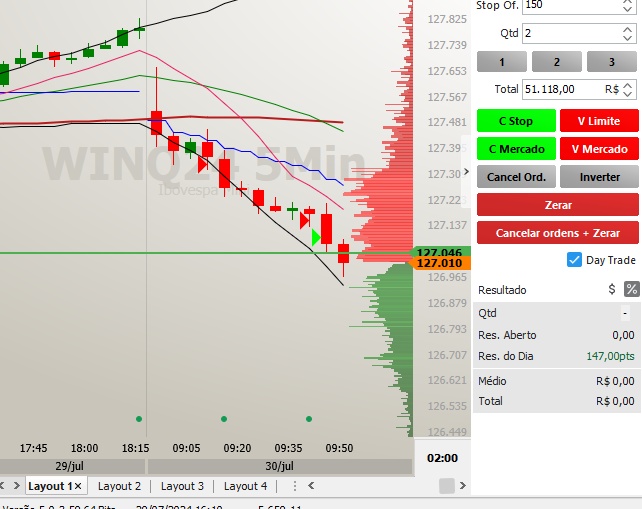Switch to the Layout 4 tab
The width and height of the screenshot is (642, 509).
click(245, 486)
